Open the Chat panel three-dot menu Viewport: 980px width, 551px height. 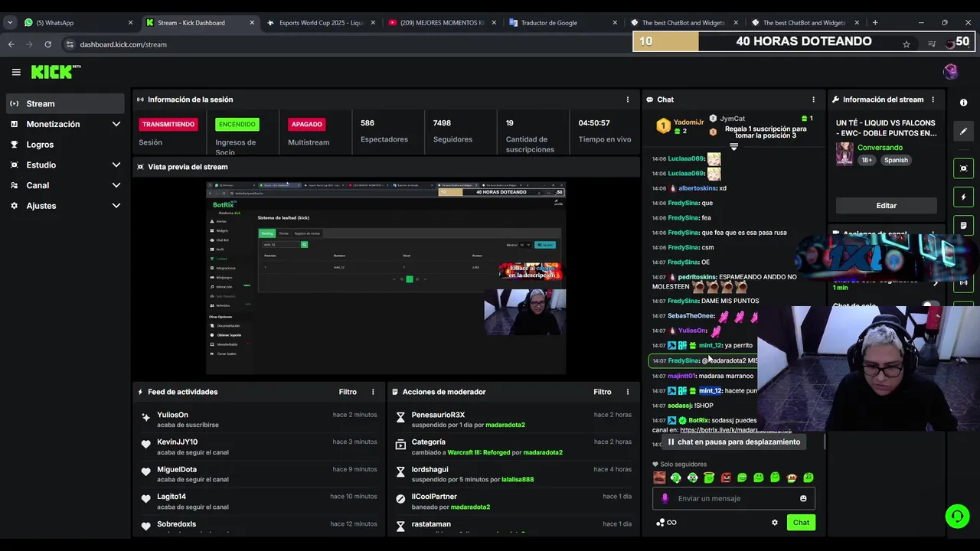click(813, 99)
